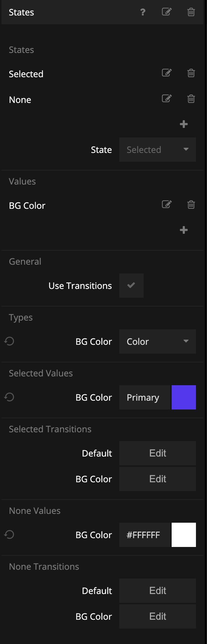207x644 pixels.
Task: Open the purple Primary color swatch
Action: (184, 397)
